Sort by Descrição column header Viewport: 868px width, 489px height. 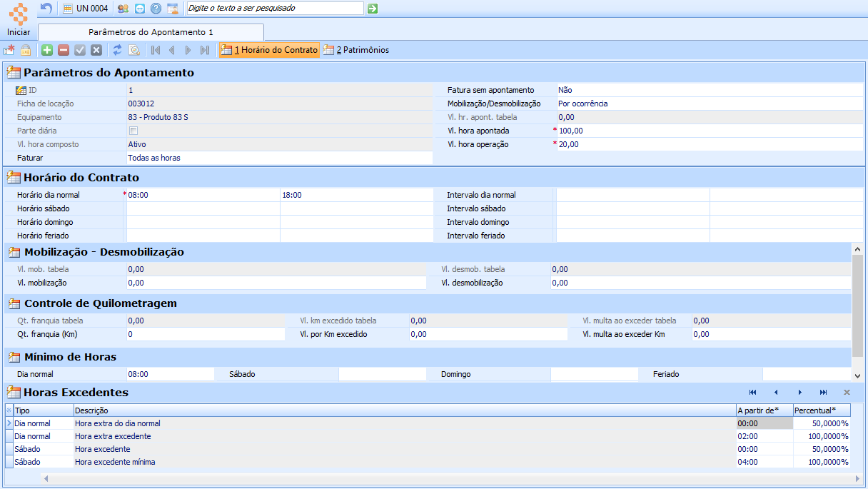coord(405,410)
